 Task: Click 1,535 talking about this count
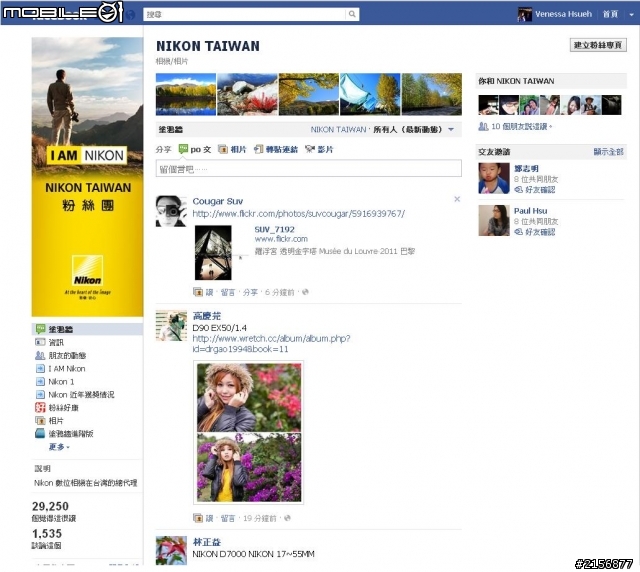click(x=47, y=534)
